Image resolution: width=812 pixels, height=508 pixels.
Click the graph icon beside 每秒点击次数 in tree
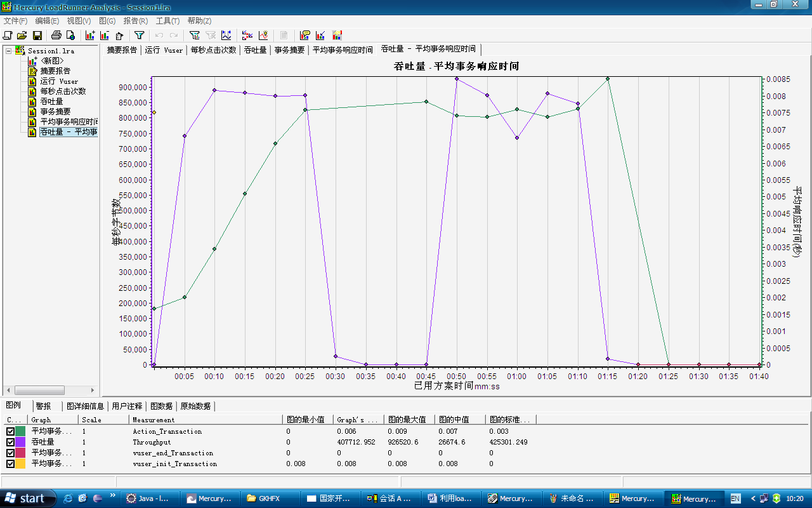tap(32, 91)
